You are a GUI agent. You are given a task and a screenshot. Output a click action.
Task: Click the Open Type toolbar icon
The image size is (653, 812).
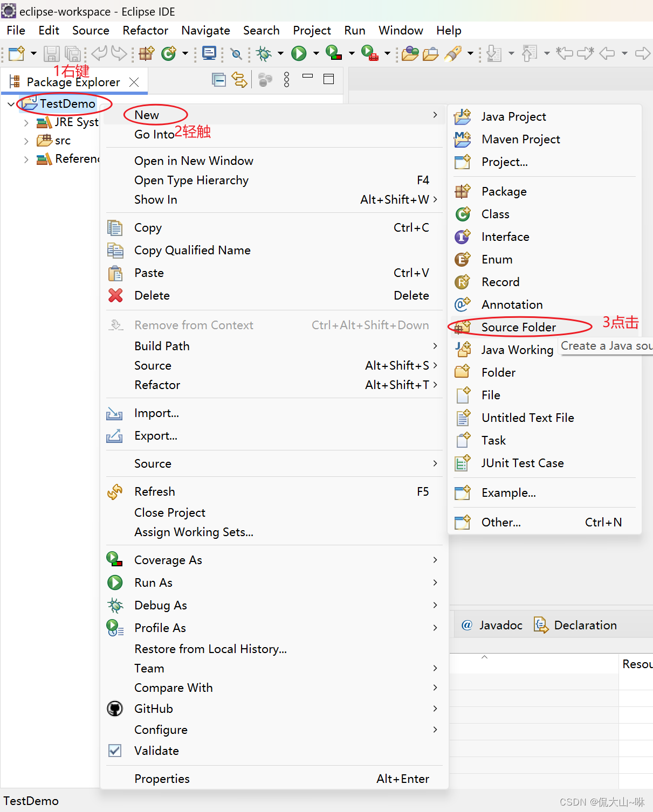(x=410, y=53)
